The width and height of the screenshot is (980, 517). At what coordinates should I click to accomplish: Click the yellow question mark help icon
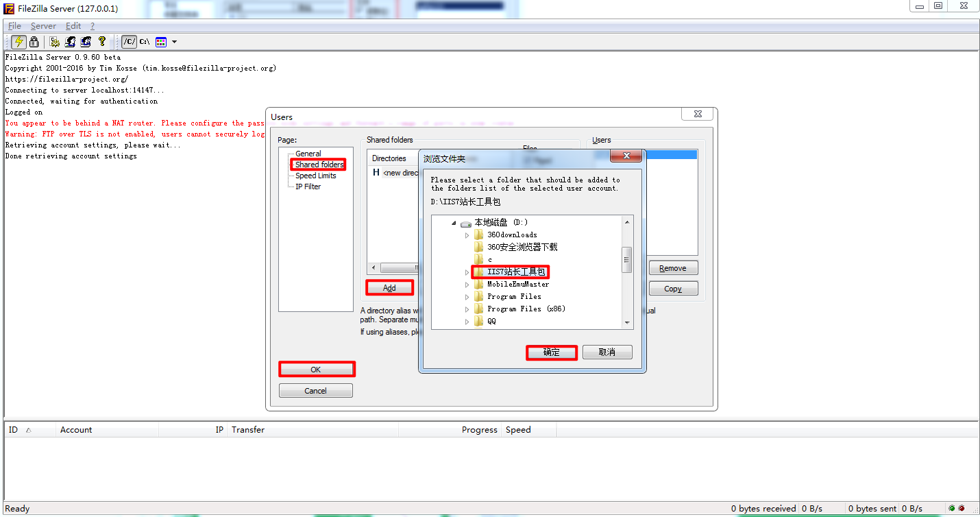pyautogui.click(x=102, y=42)
